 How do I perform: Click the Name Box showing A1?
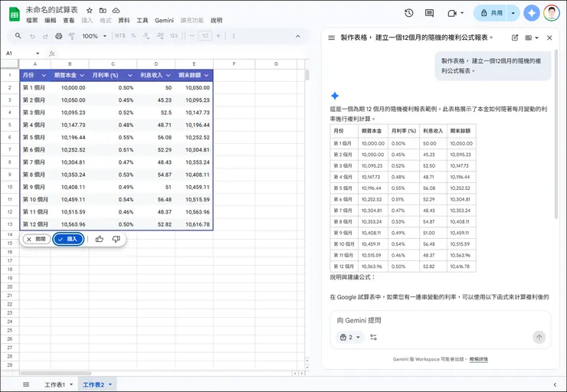tap(21, 54)
